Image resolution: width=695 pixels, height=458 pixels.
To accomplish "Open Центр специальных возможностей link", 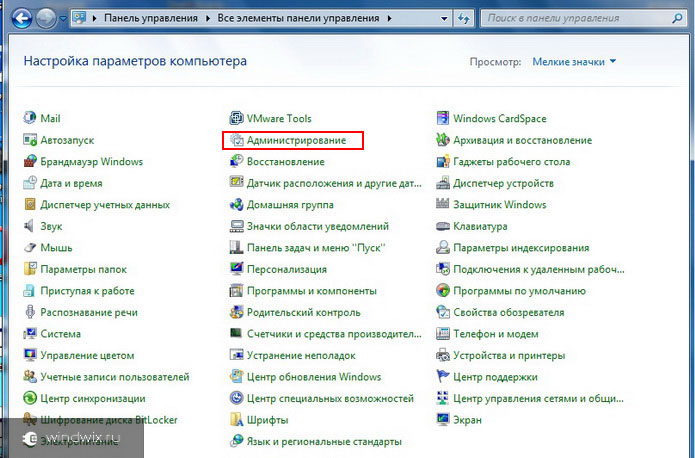I will (330, 398).
